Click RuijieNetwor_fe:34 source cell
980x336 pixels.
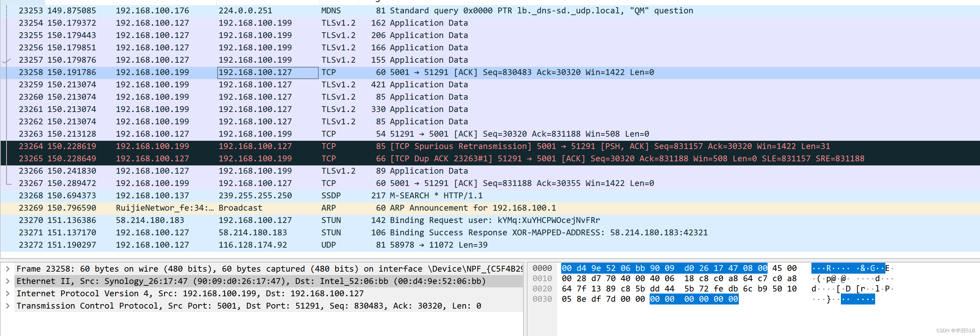coord(164,208)
